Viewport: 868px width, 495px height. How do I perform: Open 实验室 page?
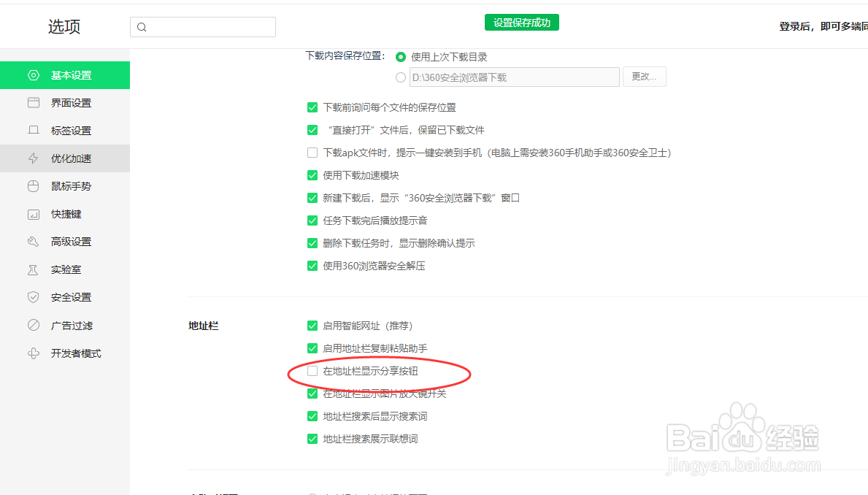coord(65,269)
